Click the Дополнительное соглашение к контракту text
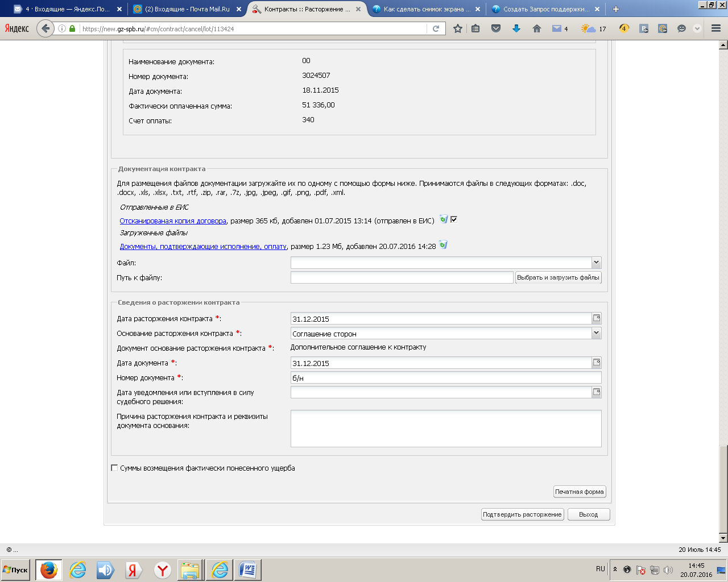The height and width of the screenshot is (582, 728). (358, 347)
